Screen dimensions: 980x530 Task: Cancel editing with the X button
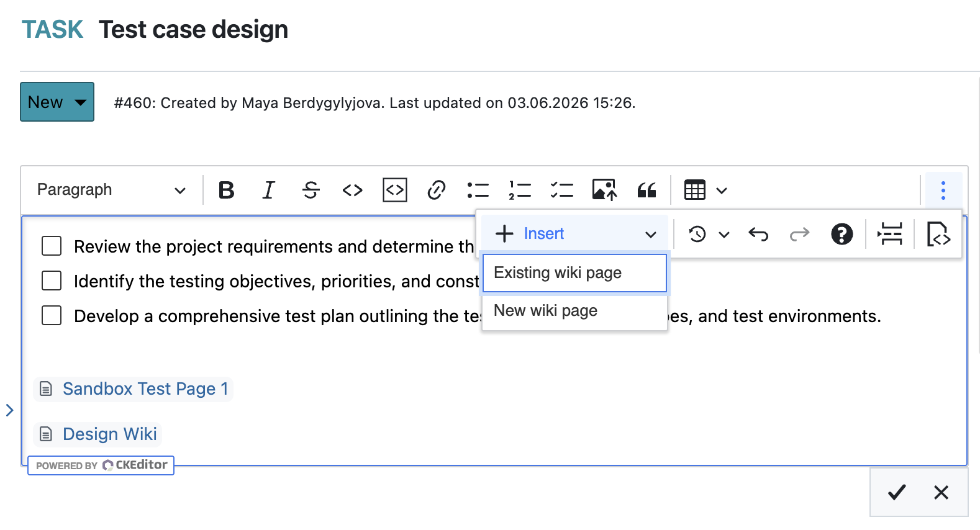pos(941,493)
